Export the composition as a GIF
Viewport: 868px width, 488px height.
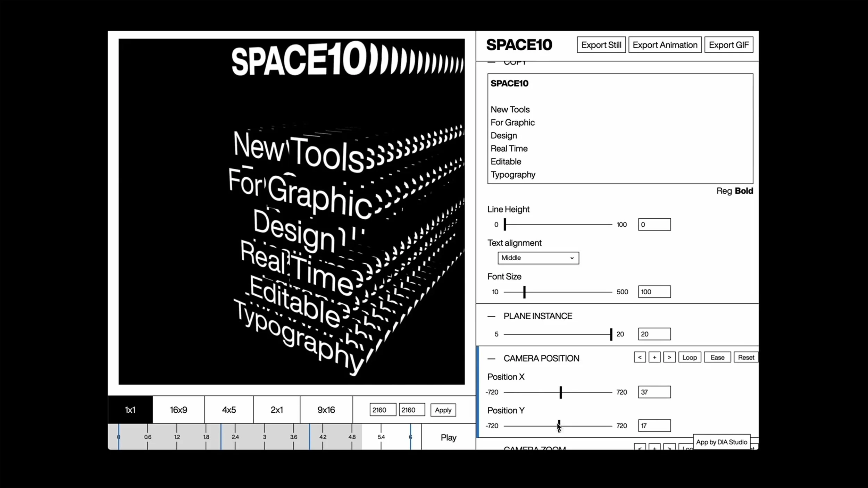[728, 44]
